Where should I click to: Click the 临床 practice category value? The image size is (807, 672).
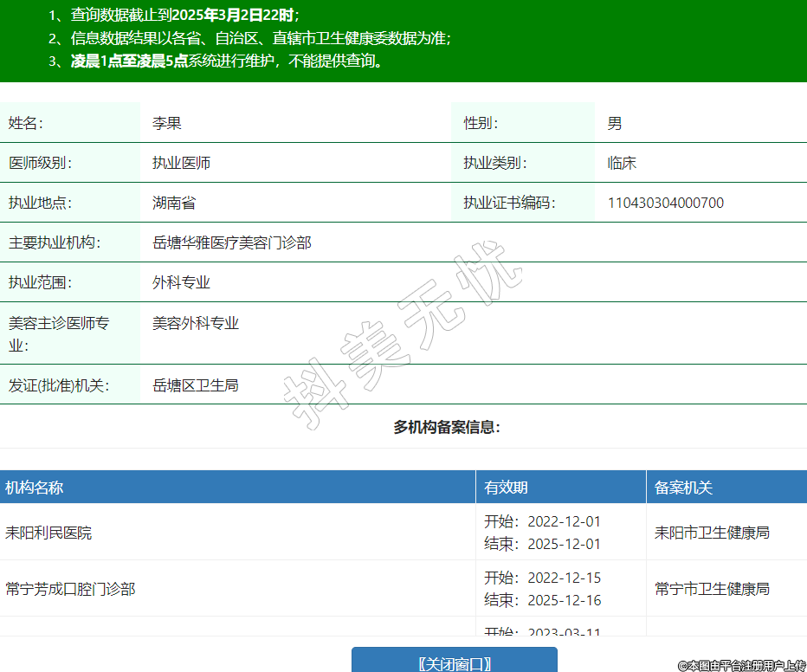(x=622, y=163)
